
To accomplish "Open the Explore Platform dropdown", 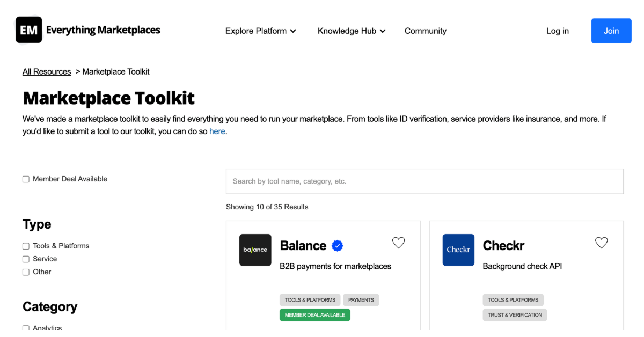I will coord(260,31).
